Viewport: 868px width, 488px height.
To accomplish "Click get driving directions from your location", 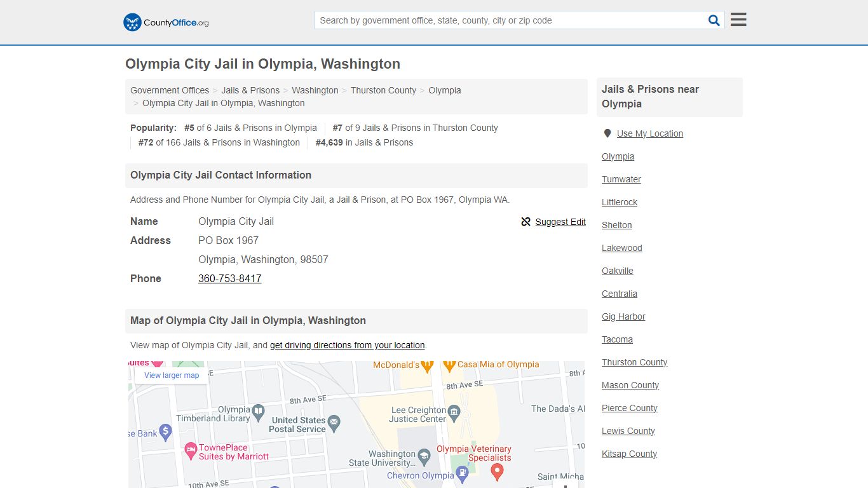I will pyautogui.click(x=348, y=345).
